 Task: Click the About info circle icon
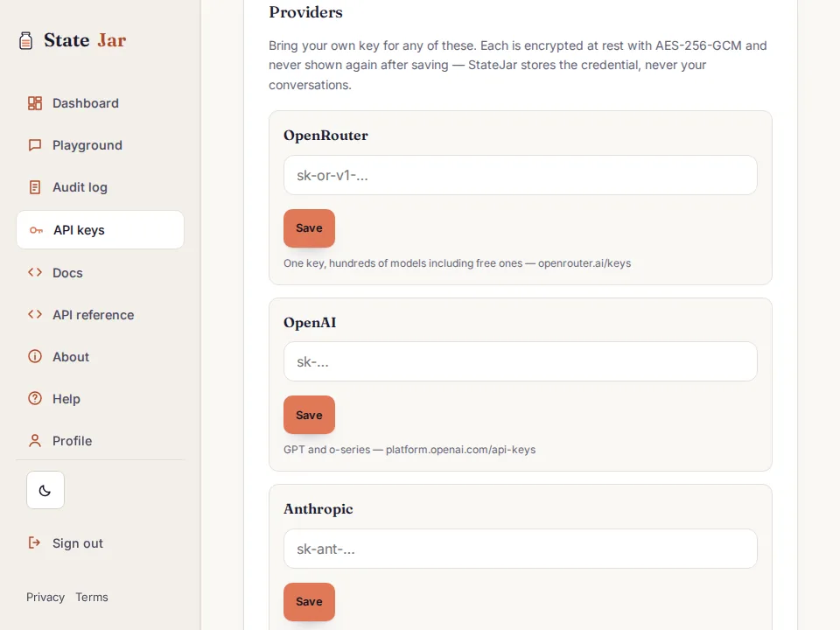(35, 356)
